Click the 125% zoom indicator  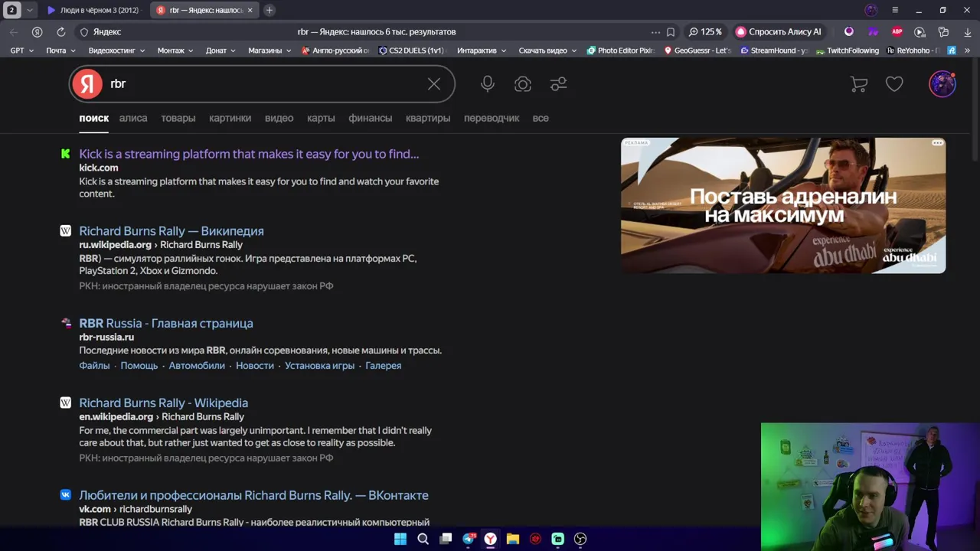tap(705, 32)
